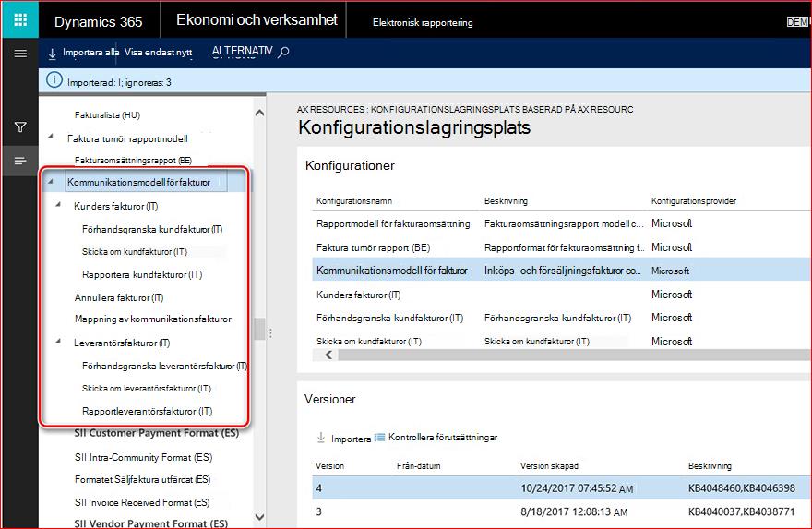Image resolution: width=812 pixels, height=529 pixels.
Task: Open Dynamics 365 home link
Action: click(x=99, y=21)
